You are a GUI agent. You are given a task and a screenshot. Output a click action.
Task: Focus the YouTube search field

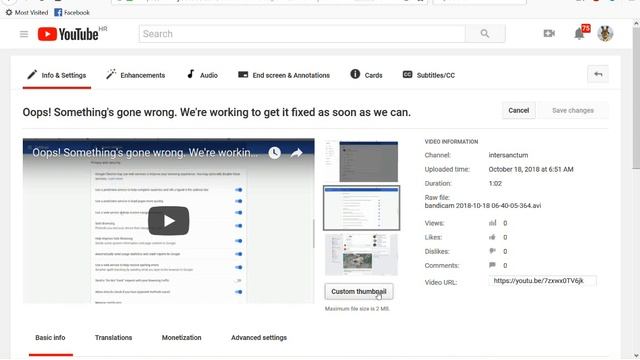tap(302, 34)
